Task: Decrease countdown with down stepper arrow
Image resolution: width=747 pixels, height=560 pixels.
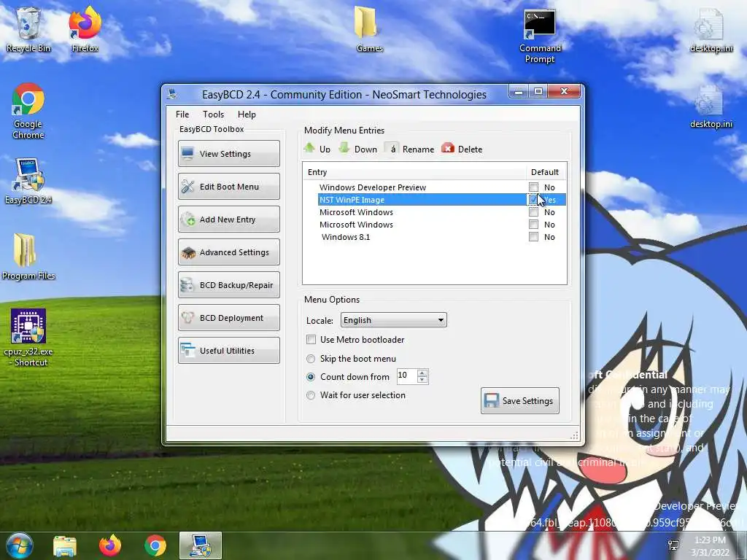Action: pyautogui.click(x=422, y=379)
